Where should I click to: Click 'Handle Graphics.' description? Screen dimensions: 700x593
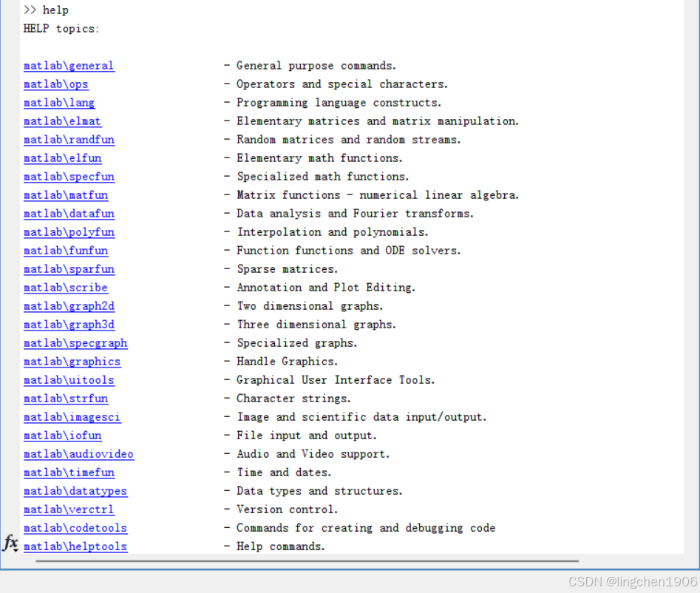point(287,362)
